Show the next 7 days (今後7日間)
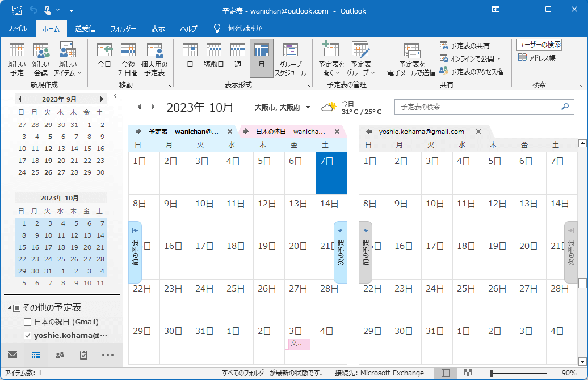Image resolution: width=588 pixels, height=380 pixels. pyautogui.click(x=128, y=59)
